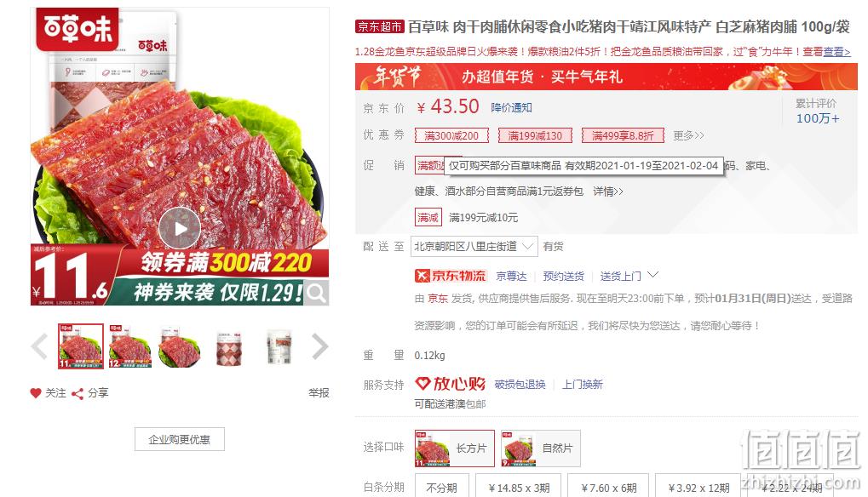The width and height of the screenshot is (868, 497).
Task: Click the 企业购更优惠 button
Action: [x=180, y=439]
